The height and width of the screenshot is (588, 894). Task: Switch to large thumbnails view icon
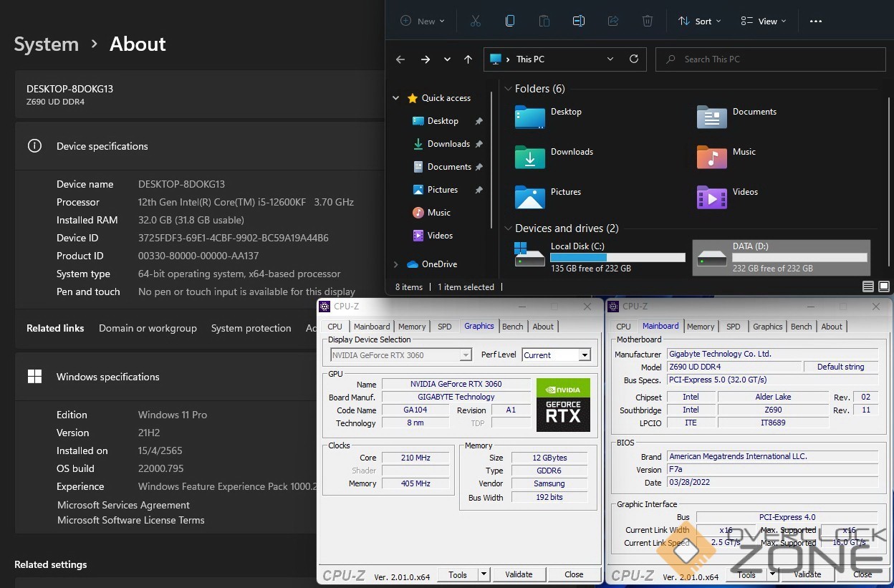coord(884,286)
